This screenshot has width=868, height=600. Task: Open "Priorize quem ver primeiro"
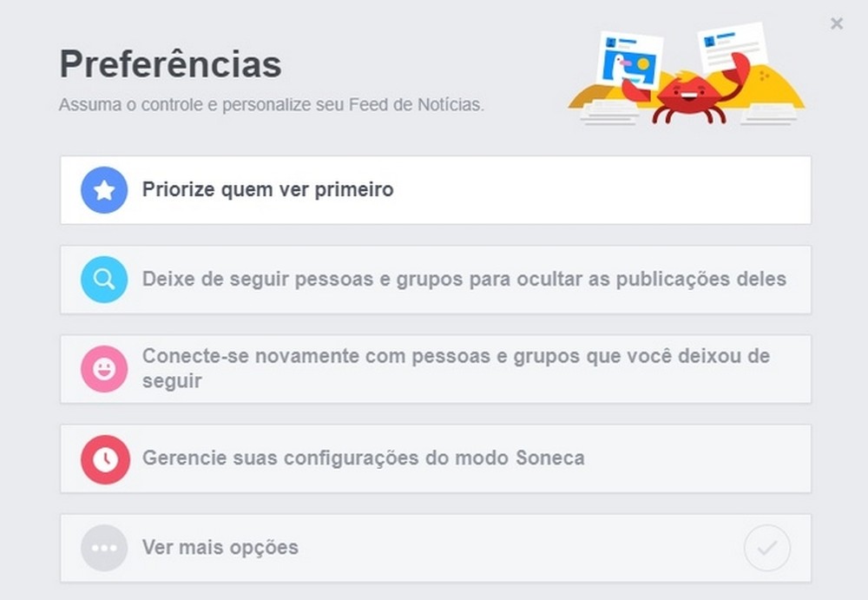pos(267,189)
